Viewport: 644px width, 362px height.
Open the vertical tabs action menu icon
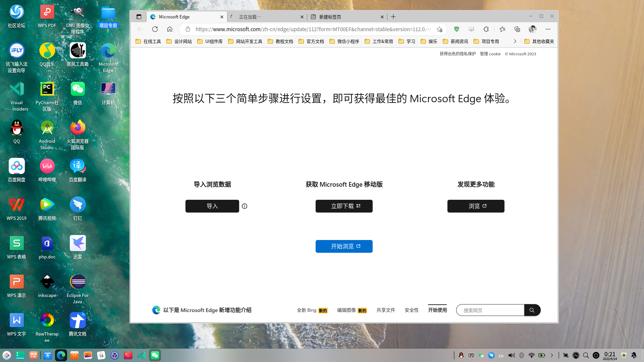click(139, 17)
